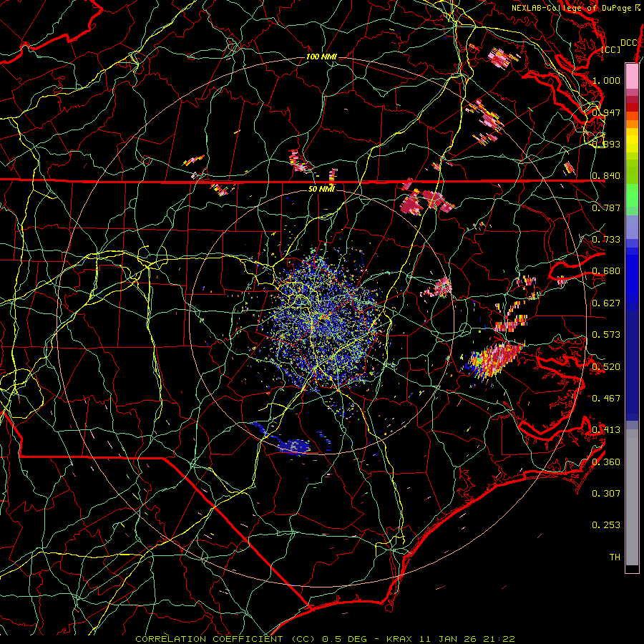The height and width of the screenshot is (644, 644).
Task: Click the TH label on the legend
Action: [x=615, y=557]
